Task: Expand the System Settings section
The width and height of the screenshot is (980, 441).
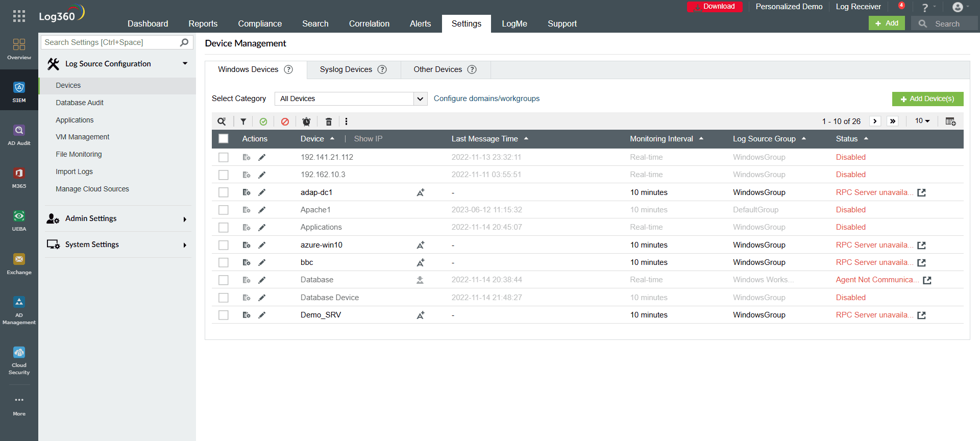Action: pyautogui.click(x=185, y=245)
